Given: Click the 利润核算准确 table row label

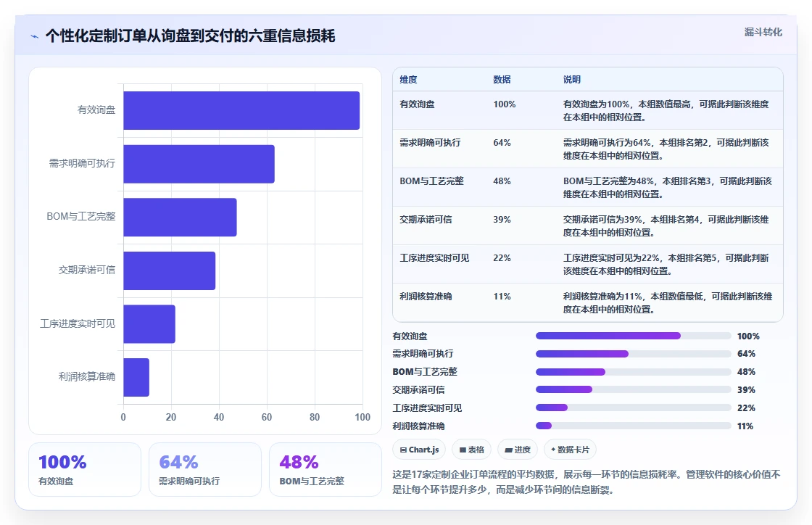Looking at the screenshot, I should pos(426,296).
